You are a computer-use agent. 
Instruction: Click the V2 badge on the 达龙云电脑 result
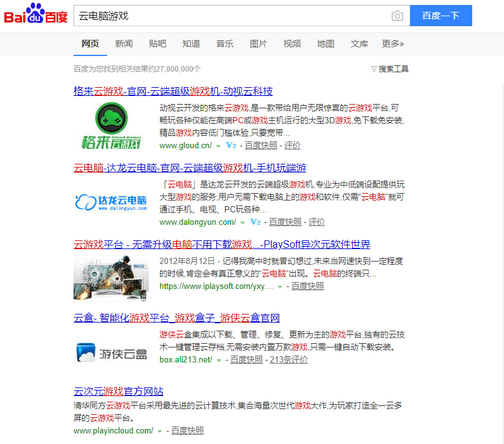pyautogui.click(x=255, y=221)
